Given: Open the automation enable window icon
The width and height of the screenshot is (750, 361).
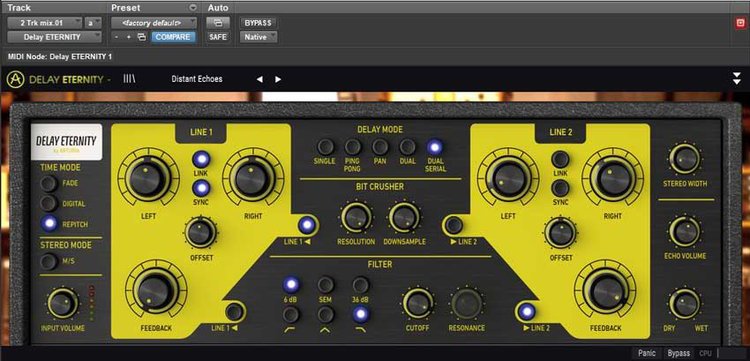Looking at the screenshot, I should 218,22.
